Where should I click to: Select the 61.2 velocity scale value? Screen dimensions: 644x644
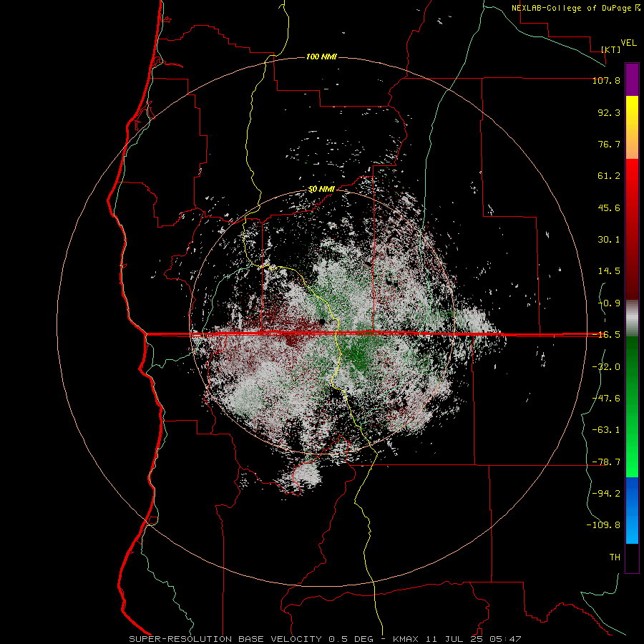click(609, 176)
